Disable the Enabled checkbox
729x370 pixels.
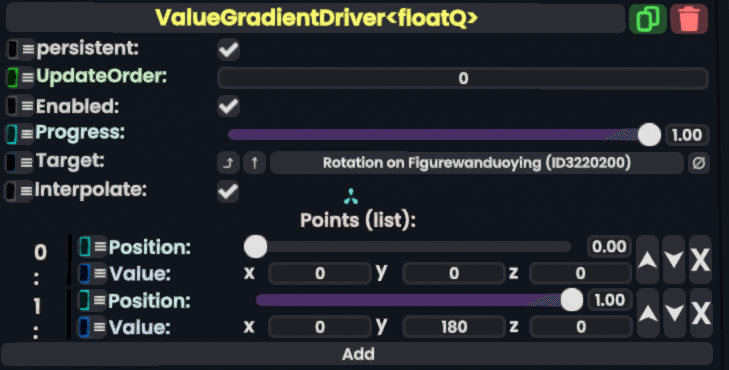(x=228, y=106)
